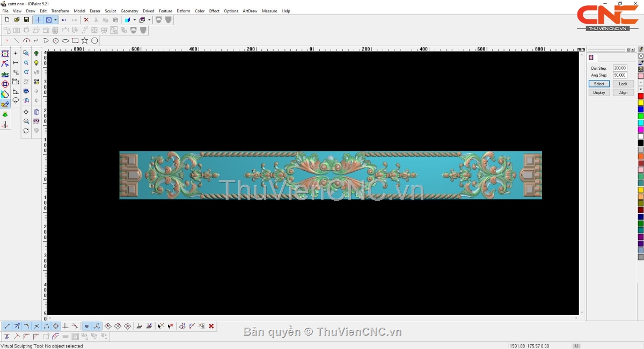Image resolution: width=644 pixels, height=349 pixels.
Task: Toggle the circle center snap option
Action: tap(56, 326)
